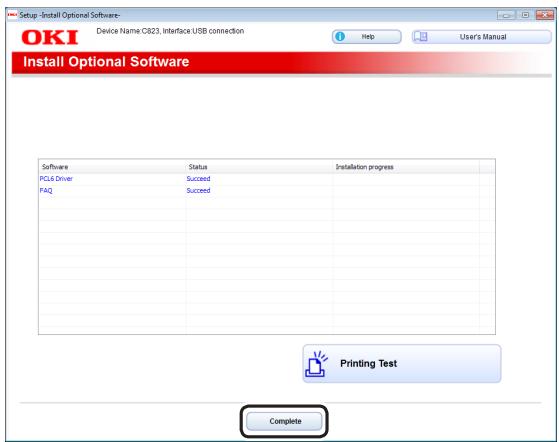559x442 pixels.
Task: Click the blue info icon on Help
Action: (340, 36)
